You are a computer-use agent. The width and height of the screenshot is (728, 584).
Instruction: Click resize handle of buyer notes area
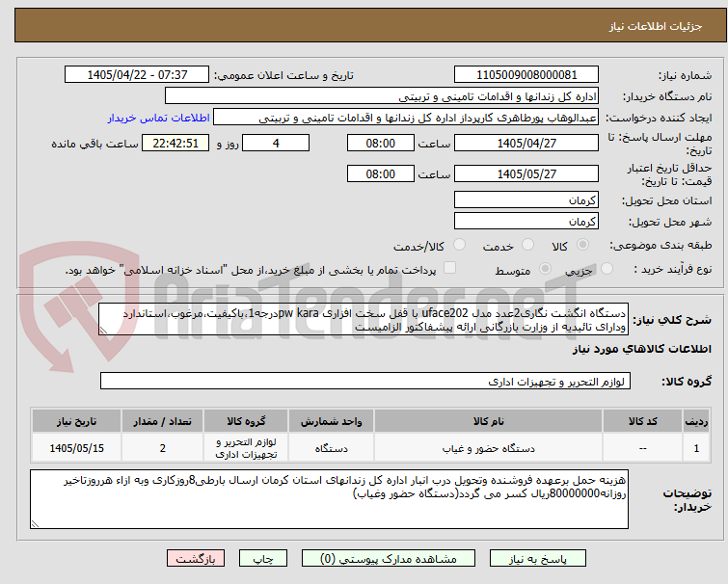point(35,524)
